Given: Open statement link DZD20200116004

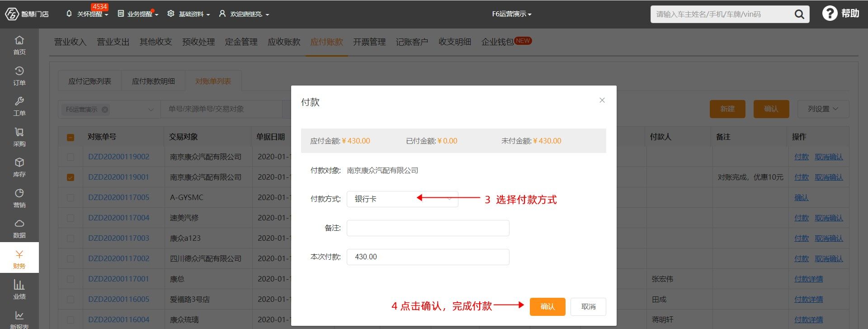Looking at the screenshot, I should 118,320.
